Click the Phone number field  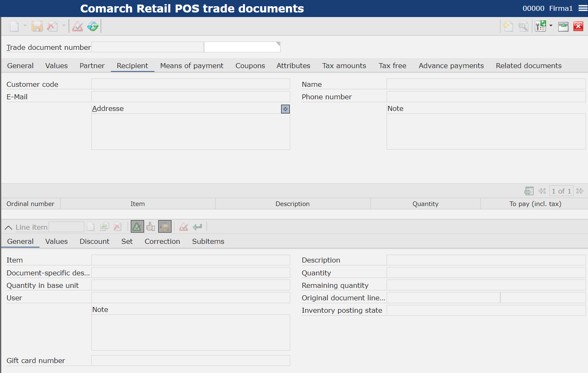[486, 96]
